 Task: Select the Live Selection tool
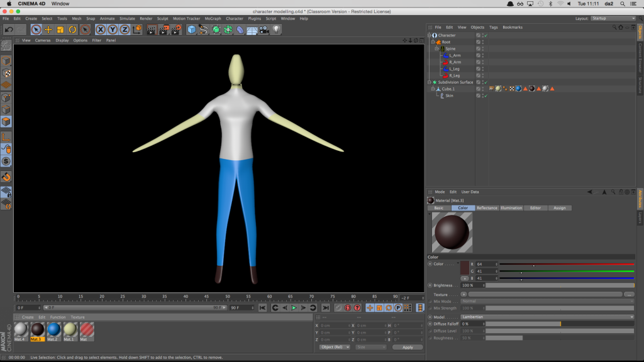[x=36, y=30]
